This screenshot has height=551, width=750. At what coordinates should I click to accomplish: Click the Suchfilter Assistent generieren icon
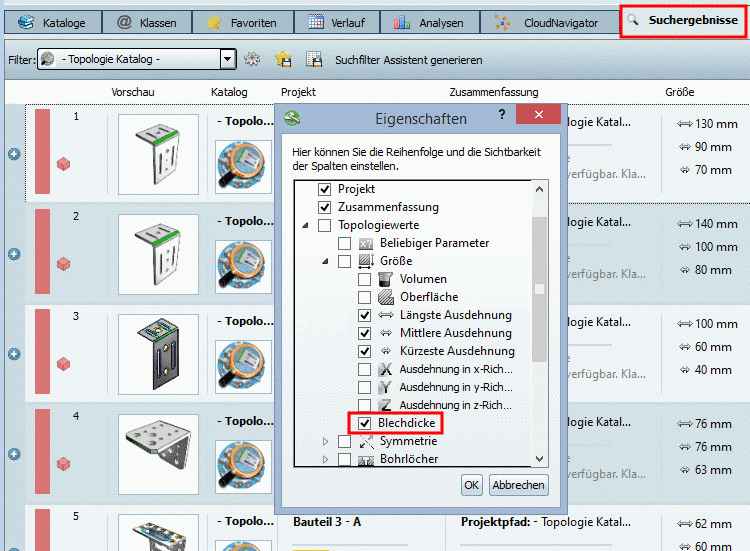[x=314, y=59]
